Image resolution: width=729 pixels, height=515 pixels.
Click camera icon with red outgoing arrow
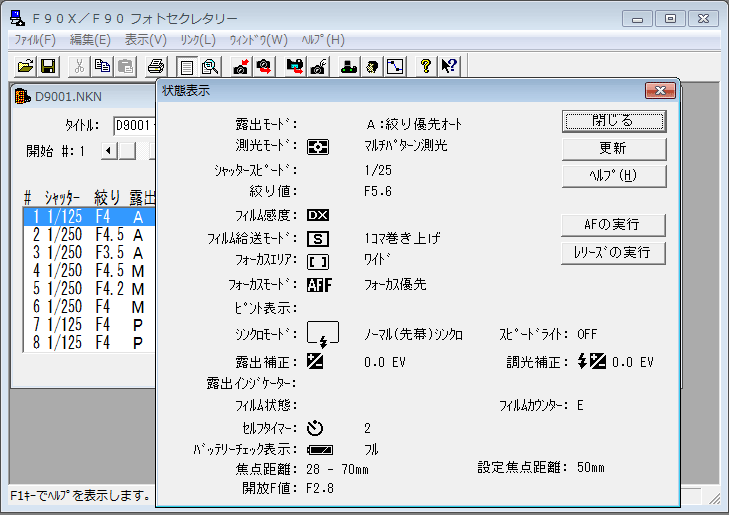[x=264, y=66]
